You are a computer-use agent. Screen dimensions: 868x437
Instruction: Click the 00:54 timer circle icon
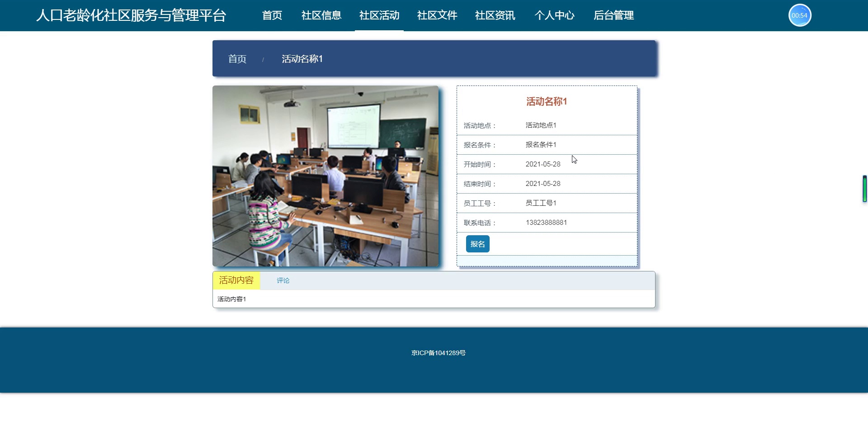(800, 15)
